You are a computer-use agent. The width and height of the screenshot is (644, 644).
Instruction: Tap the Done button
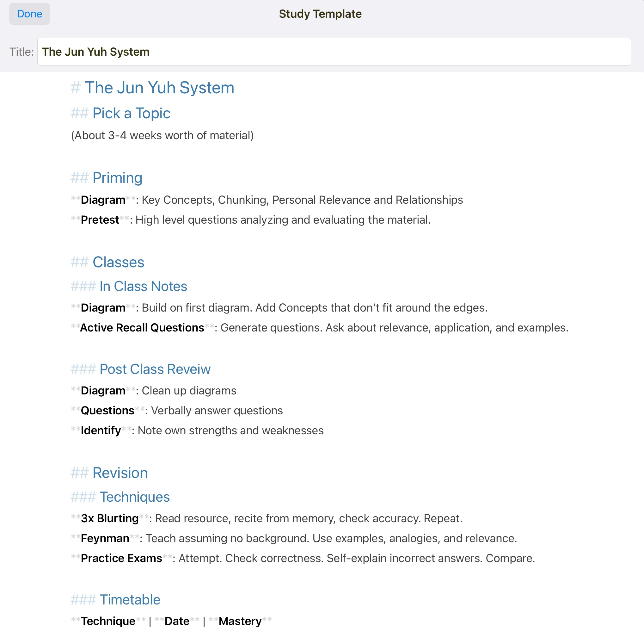[x=29, y=14]
